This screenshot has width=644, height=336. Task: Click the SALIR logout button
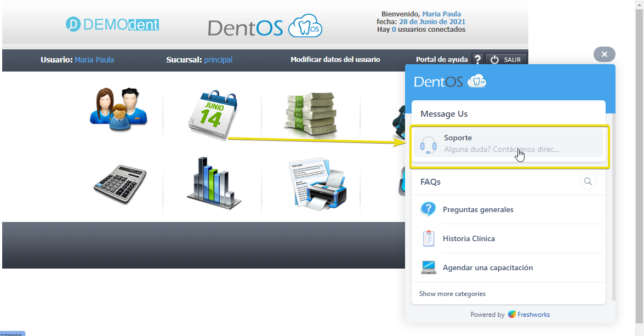click(506, 60)
